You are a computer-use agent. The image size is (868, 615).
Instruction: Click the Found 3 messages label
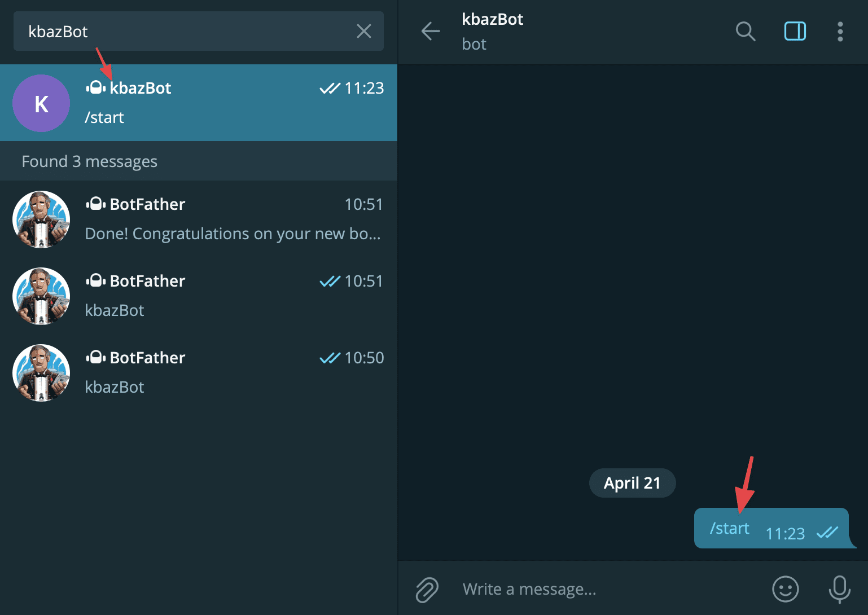pos(89,161)
